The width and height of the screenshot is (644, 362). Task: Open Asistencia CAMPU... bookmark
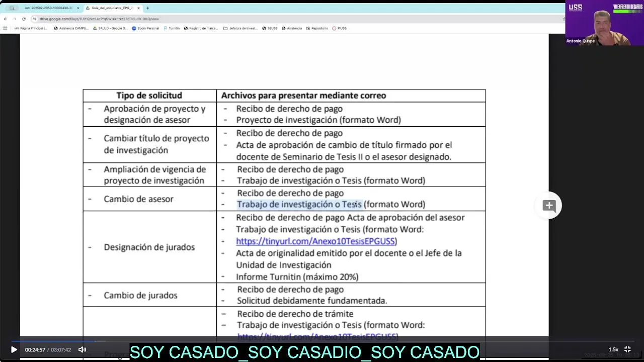pos(71,28)
